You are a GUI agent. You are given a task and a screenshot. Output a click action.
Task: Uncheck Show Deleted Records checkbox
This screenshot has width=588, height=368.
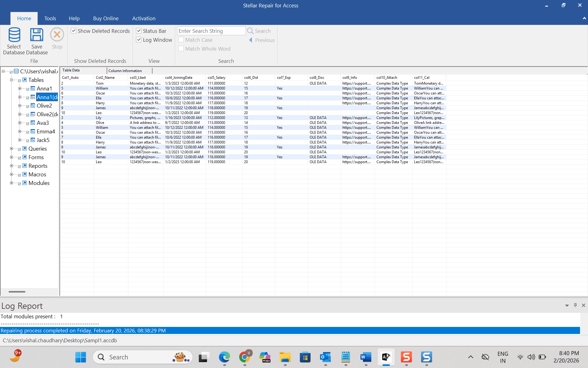(x=74, y=31)
